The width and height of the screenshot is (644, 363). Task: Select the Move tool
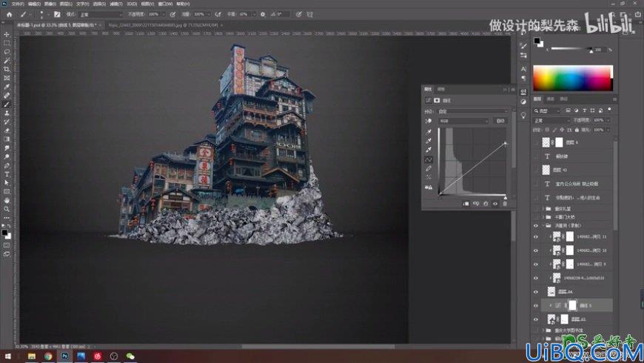pyautogui.click(x=7, y=35)
